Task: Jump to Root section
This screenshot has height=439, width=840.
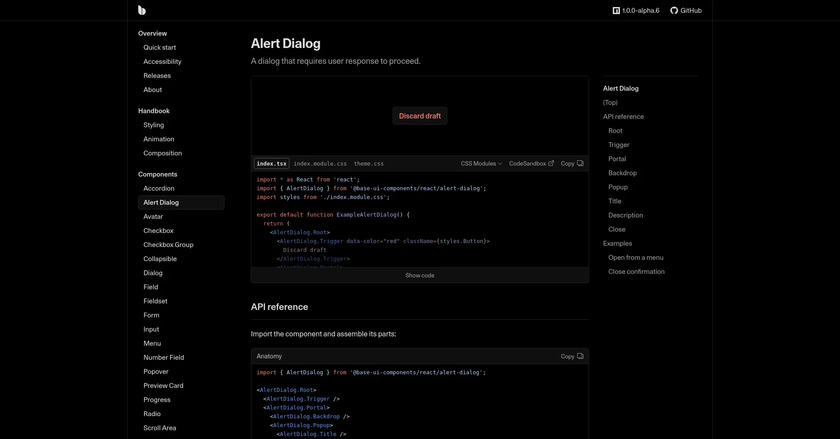Action: [x=616, y=131]
